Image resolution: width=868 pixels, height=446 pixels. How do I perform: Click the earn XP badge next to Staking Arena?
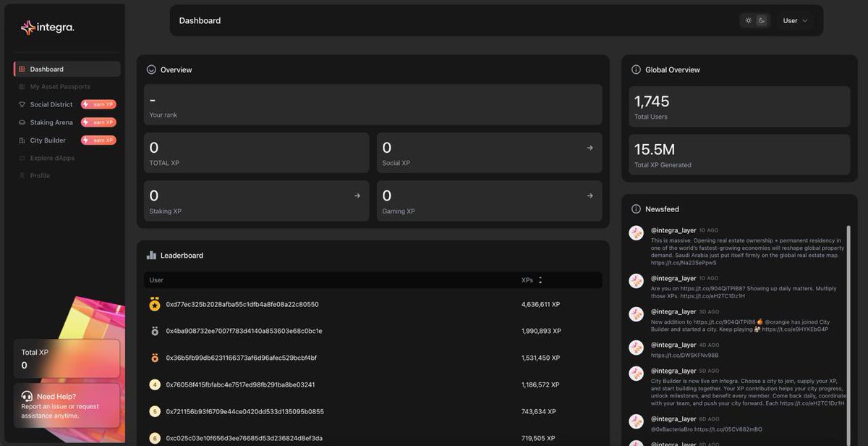(99, 122)
